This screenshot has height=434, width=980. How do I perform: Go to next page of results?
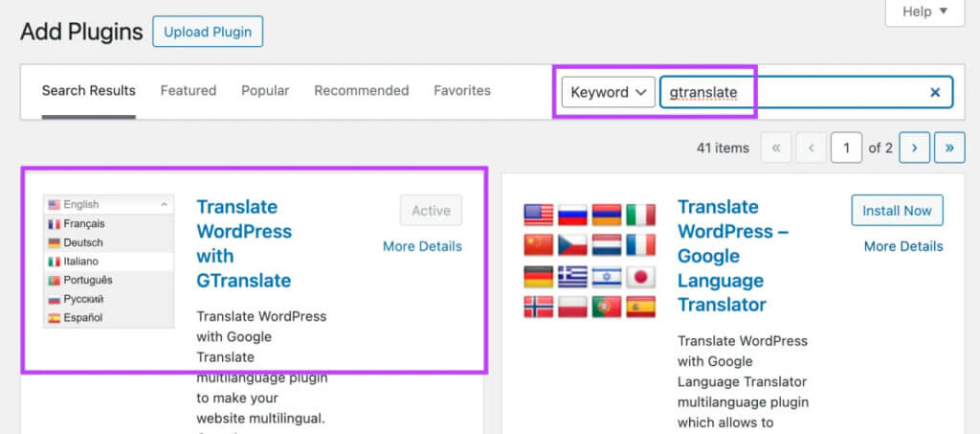click(x=914, y=148)
